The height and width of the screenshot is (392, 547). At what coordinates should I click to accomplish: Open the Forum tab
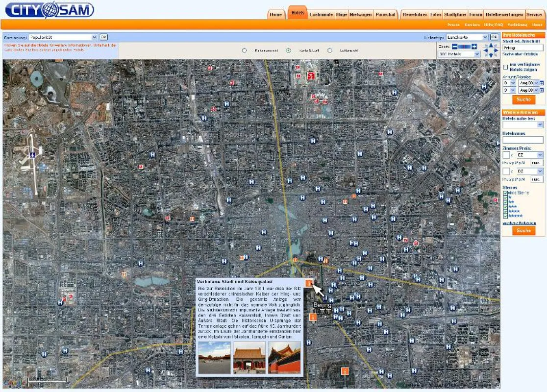pos(475,14)
